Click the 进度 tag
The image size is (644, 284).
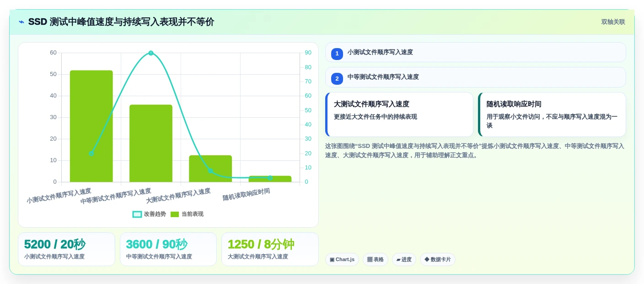404,259
